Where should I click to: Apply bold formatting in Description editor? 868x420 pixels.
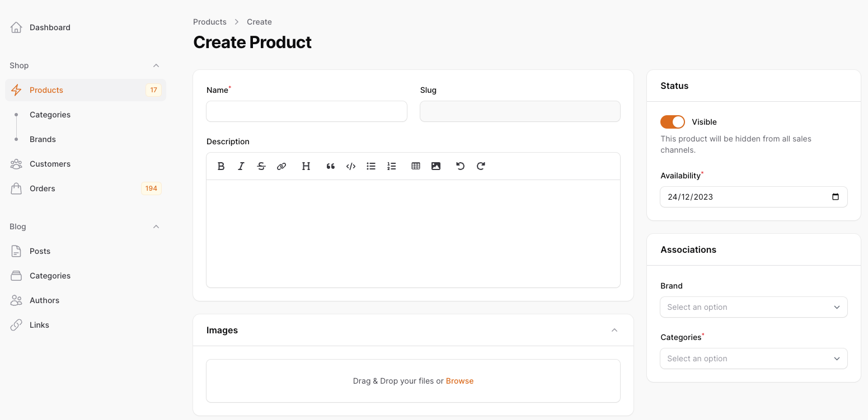(221, 166)
